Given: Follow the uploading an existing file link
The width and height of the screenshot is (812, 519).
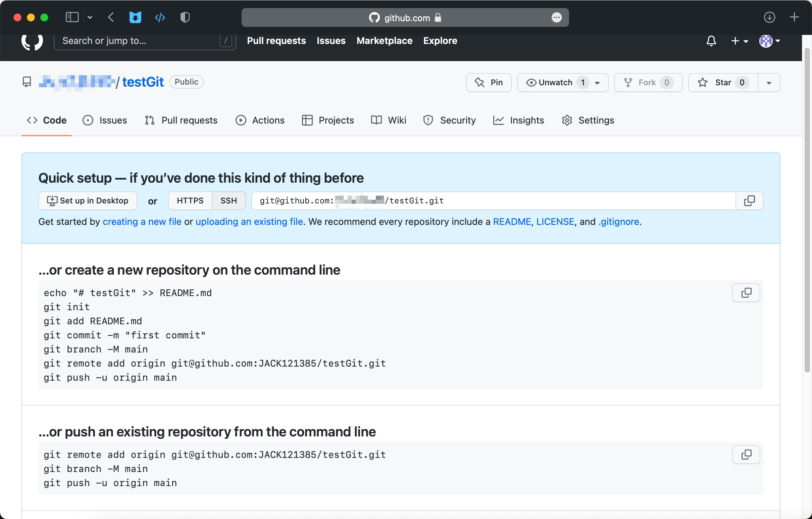Looking at the screenshot, I should coord(249,222).
